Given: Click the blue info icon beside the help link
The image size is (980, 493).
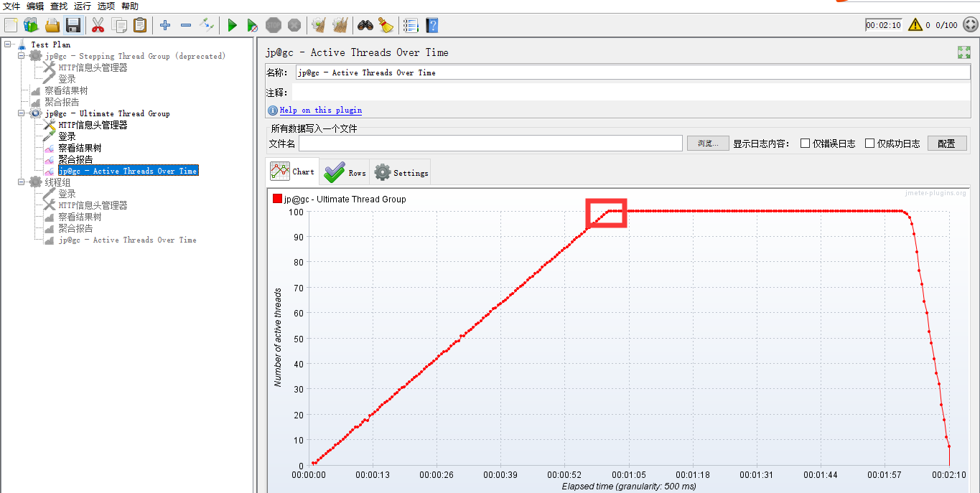Looking at the screenshot, I should tap(273, 111).
